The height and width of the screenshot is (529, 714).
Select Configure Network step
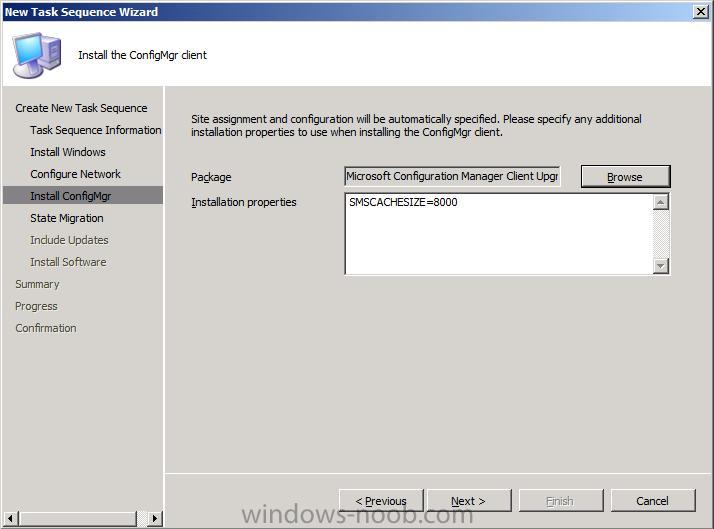pos(76,174)
